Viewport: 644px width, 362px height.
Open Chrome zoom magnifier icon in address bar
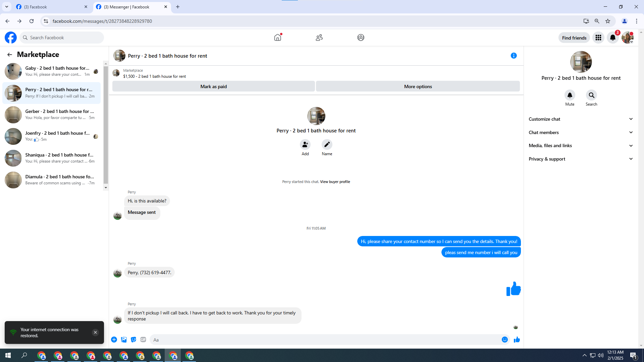(x=597, y=21)
